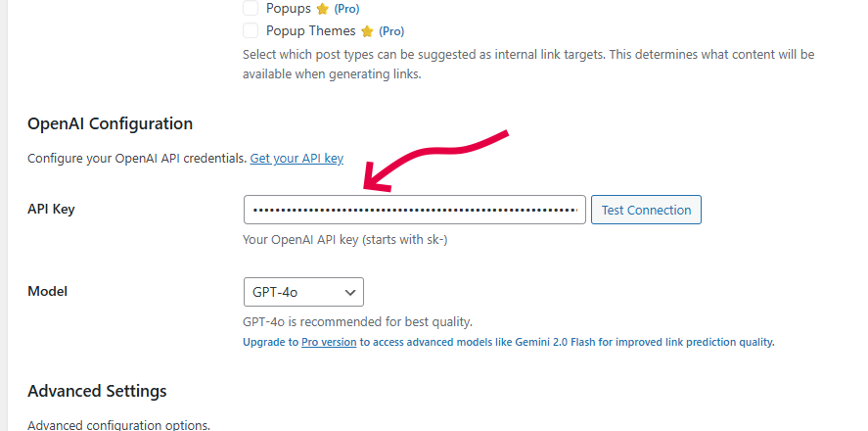This screenshot has height=431, width=868.
Task: Click the 'starts with sk-' help text
Action: click(x=345, y=240)
